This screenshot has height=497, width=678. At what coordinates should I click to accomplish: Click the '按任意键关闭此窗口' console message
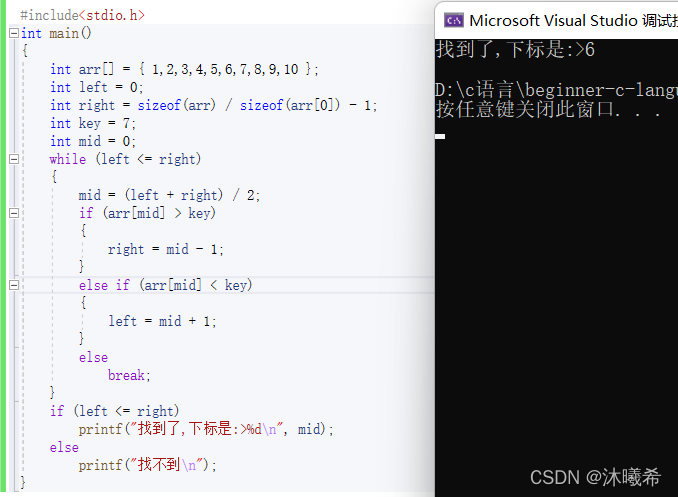click(548, 109)
